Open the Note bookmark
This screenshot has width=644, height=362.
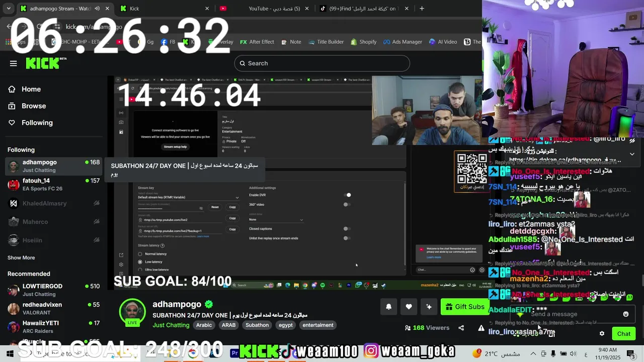[291, 42]
